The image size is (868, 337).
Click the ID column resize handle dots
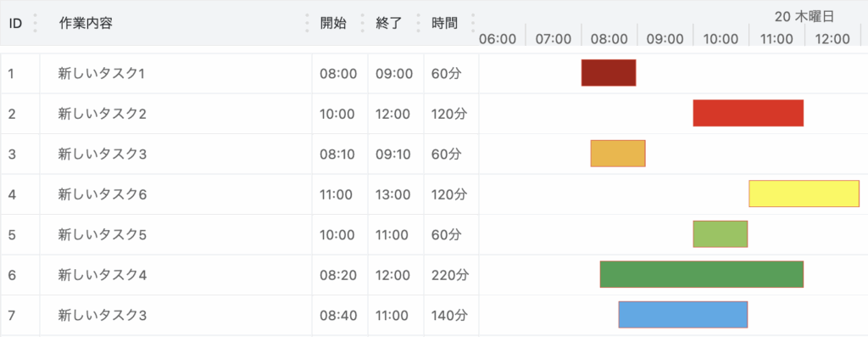[x=35, y=23]
